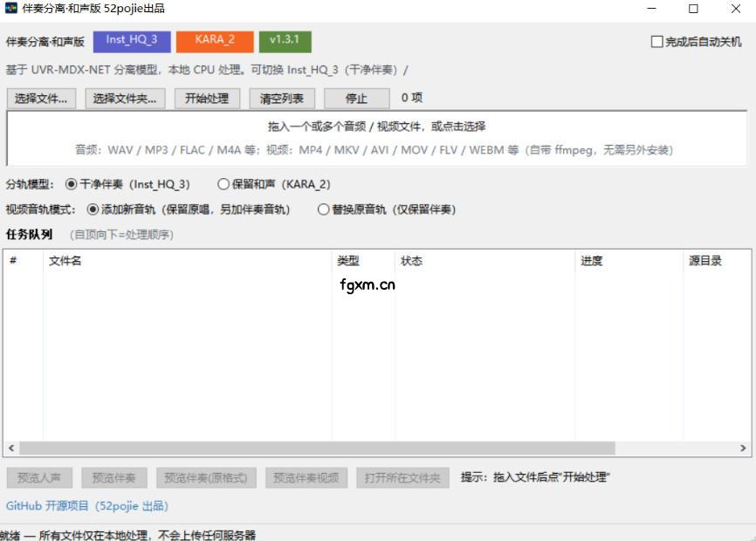Click the 状态 column header
This screenshot has height=541, width=756.
point(485,261)
